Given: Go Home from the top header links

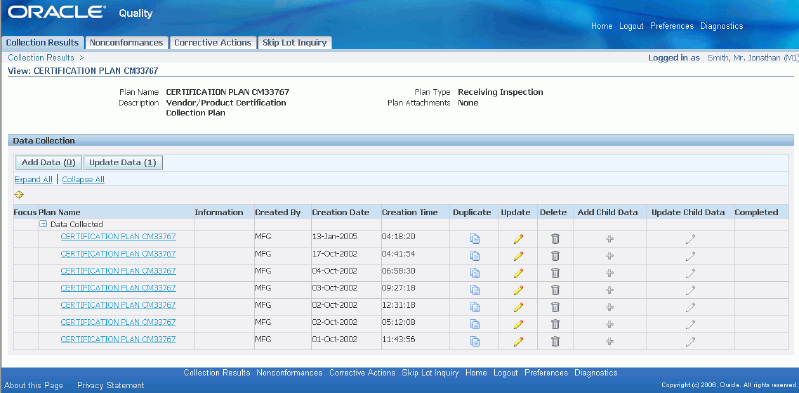Looking at the screenshot, I should tap(602, 26).
